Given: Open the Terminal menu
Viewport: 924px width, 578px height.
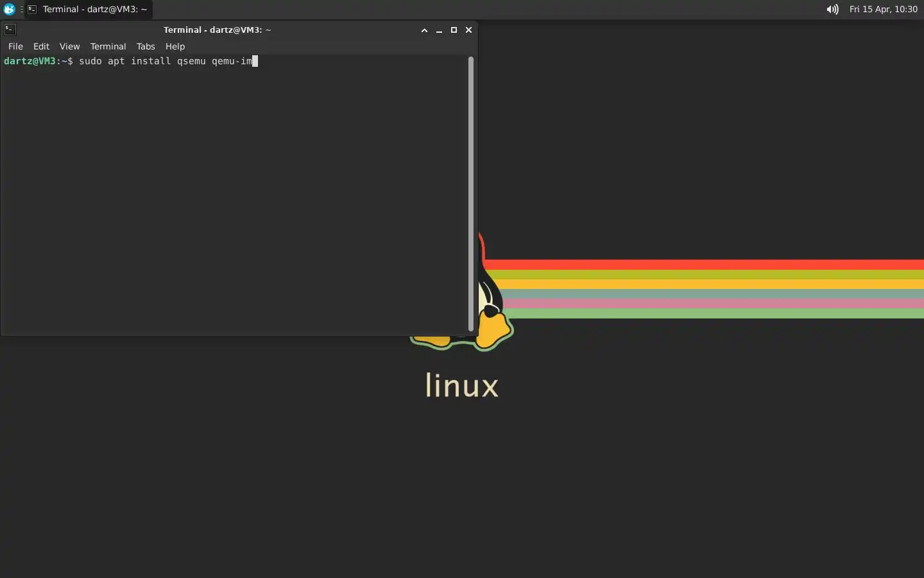Looking at the screenshot, I should point(108,46).
